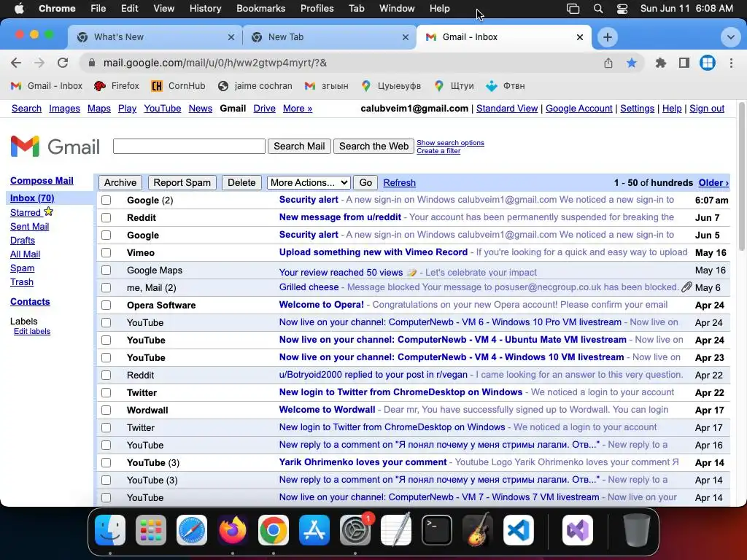Click the mail search input field
Viewport: 747px width, 560px height.
pos(189,146)
